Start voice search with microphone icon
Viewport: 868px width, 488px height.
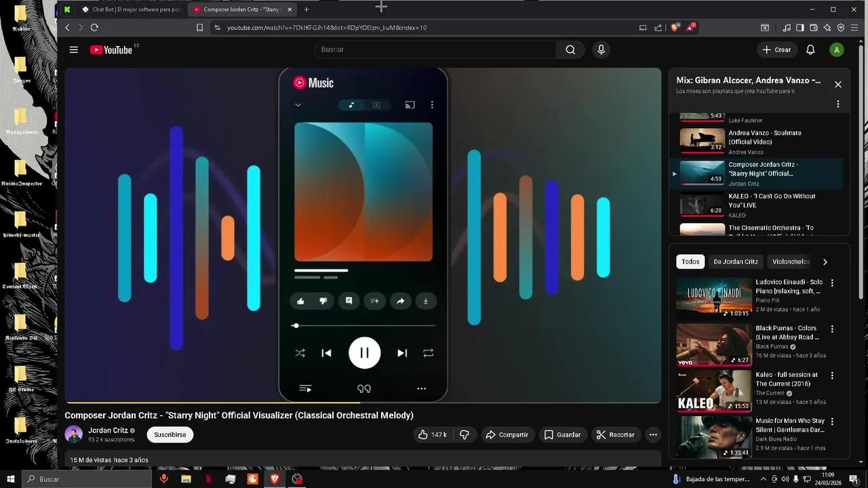pos(601,49)
